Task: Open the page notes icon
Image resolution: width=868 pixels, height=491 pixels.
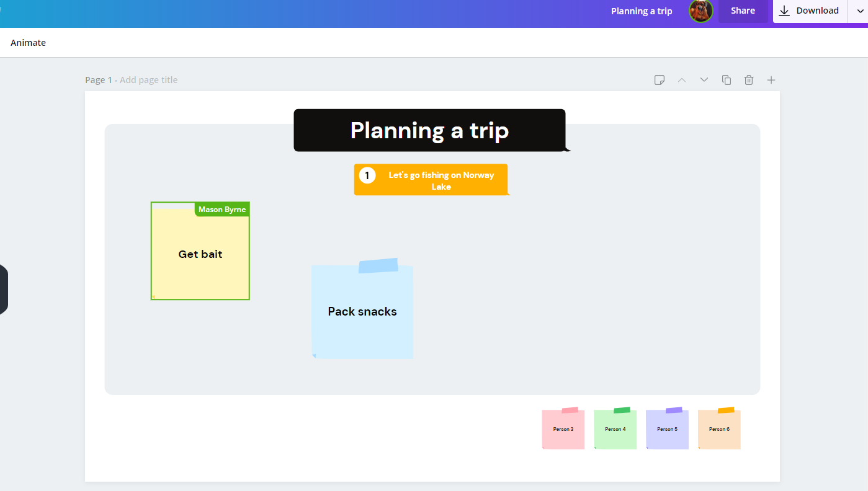Action: (660, 80)
